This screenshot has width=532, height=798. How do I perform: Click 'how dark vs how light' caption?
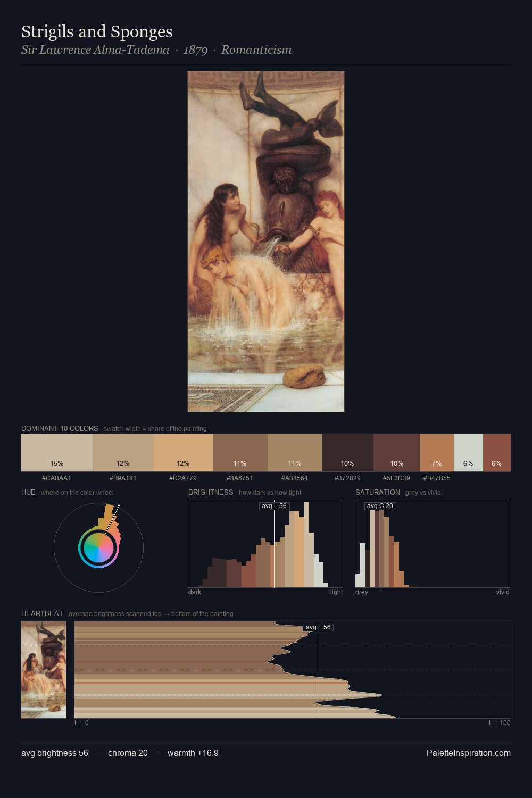click(270, 493)
